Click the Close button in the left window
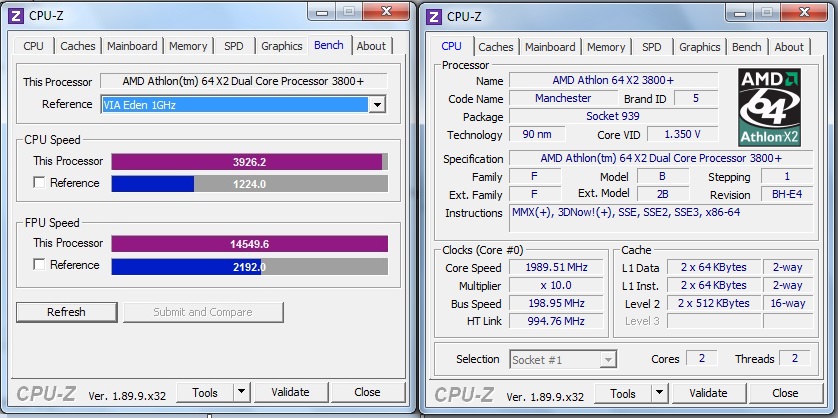This screenshot has width=838, height=418. point(367,393)
